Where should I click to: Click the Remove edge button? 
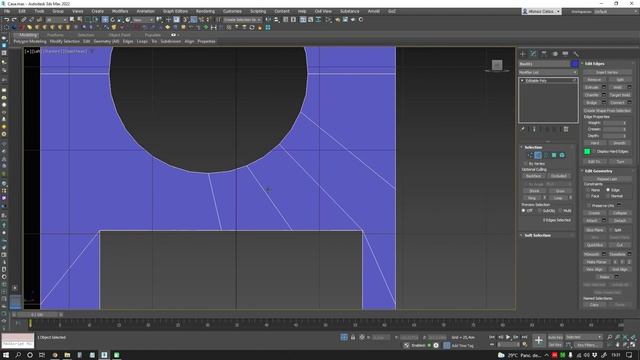[x=594, y=80]
